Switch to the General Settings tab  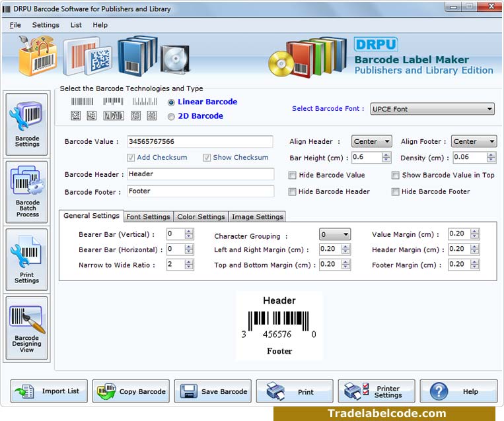pyautogui.click(x=91, y=216)
